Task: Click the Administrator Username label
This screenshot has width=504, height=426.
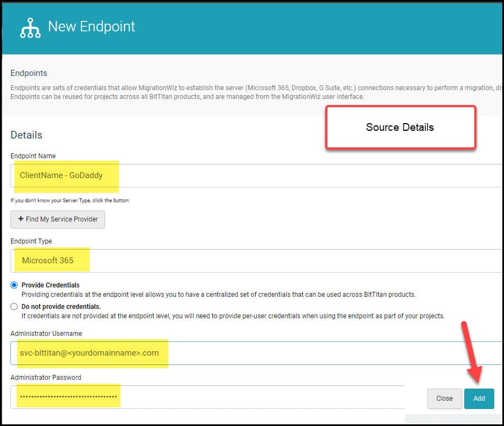Action: coord(46,334)
